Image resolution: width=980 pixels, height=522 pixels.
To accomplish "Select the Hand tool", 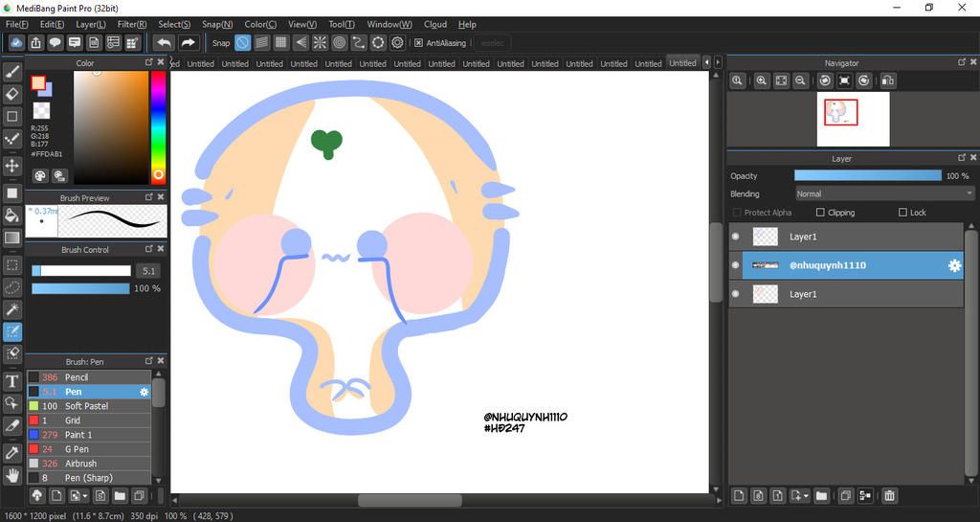I will [x=11, y=476].
